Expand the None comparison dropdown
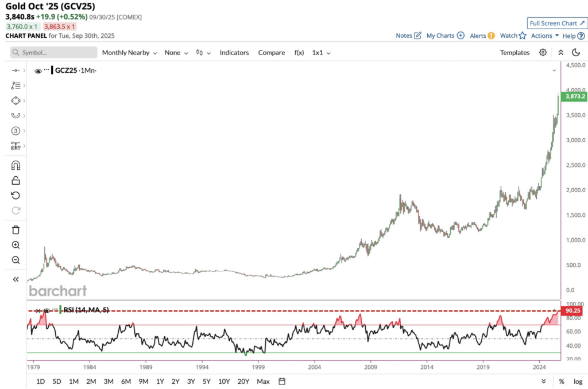 (x=172, y=52)
